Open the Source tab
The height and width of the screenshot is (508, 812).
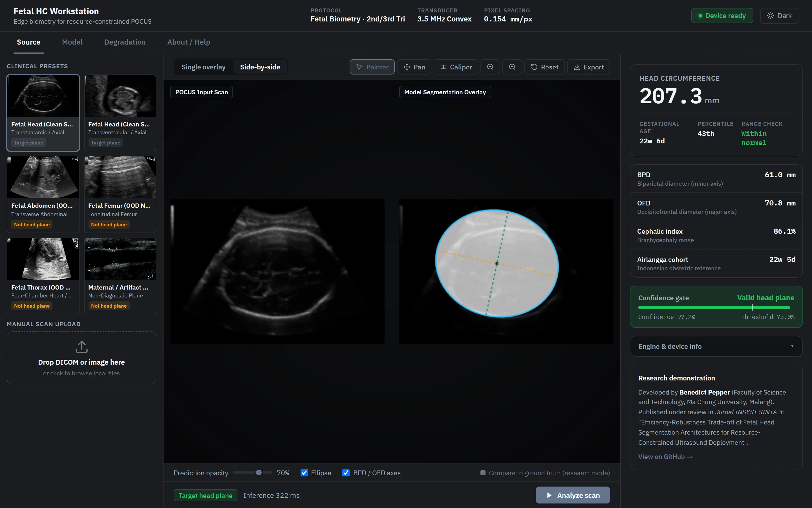[x=28, y=42]
